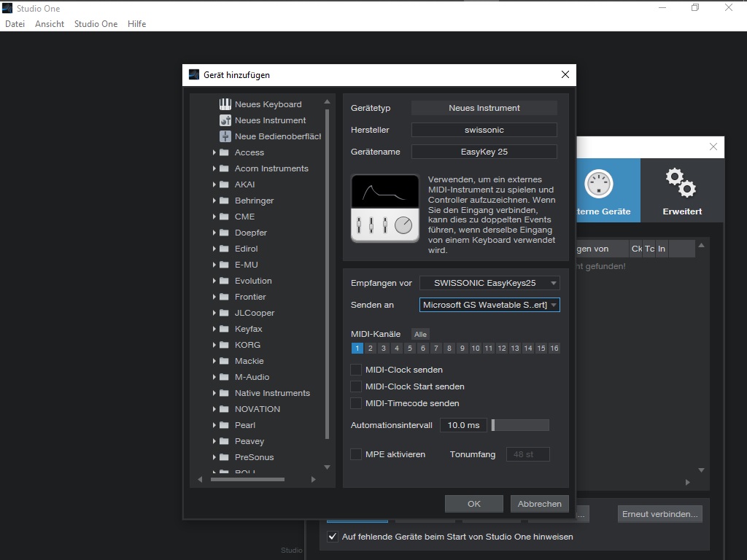Click the Native Instruments folder icon

tap(224, 393)
